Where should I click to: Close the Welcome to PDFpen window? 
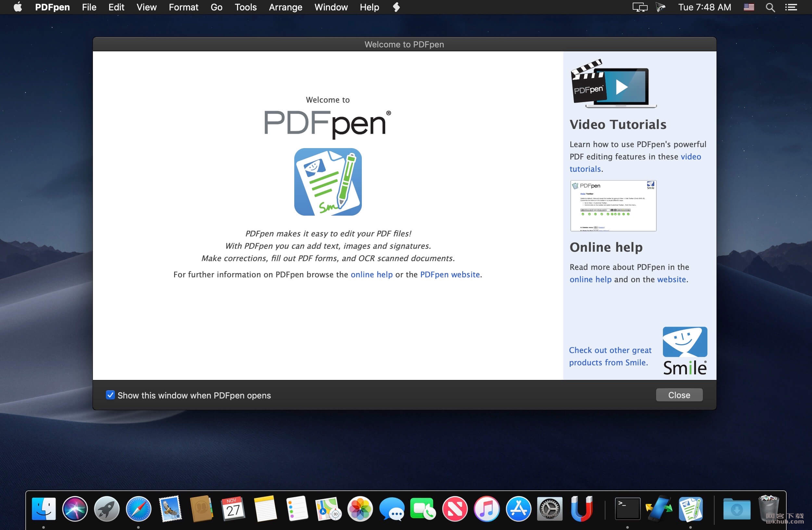click(679, 395)
